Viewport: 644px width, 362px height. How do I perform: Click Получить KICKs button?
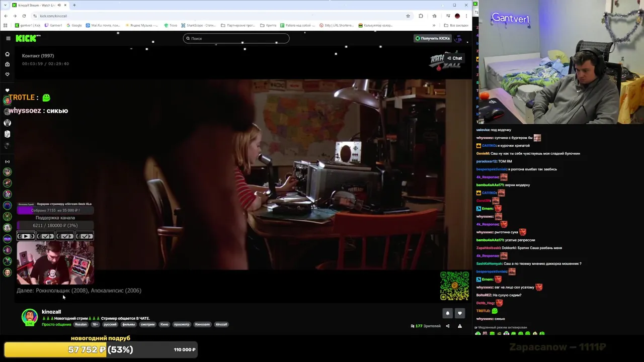pyautogui.click(x=432, y=38)
